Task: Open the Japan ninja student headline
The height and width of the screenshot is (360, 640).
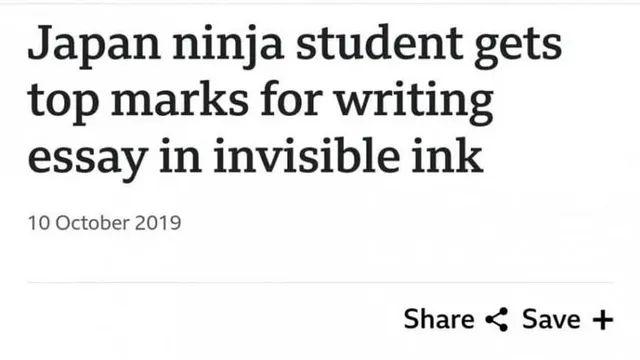Action: tap(295, 100)
